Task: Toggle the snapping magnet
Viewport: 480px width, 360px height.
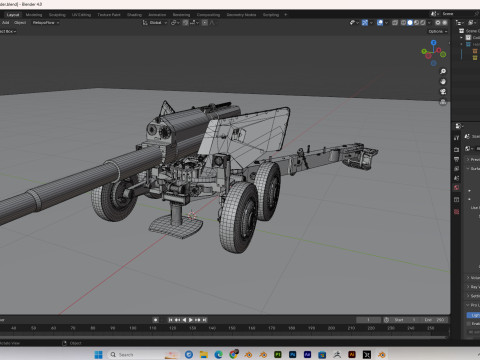Action: (186, 23)
